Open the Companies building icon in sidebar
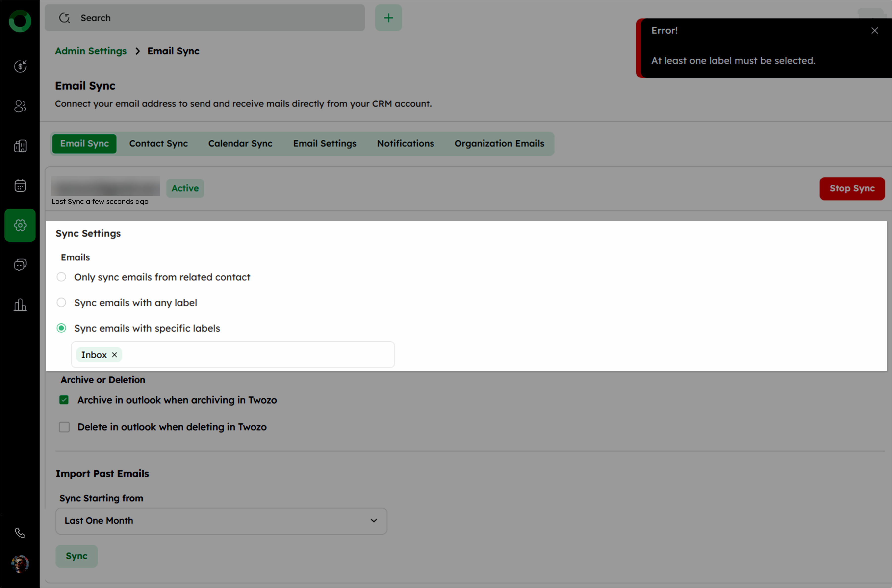Viewport: 892px width, 588px height. click(20, 146)
